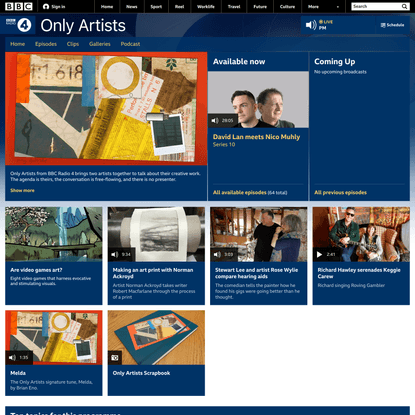View All previous episodes link
Viewport: 415px width, 415px height.
(340, 192)
